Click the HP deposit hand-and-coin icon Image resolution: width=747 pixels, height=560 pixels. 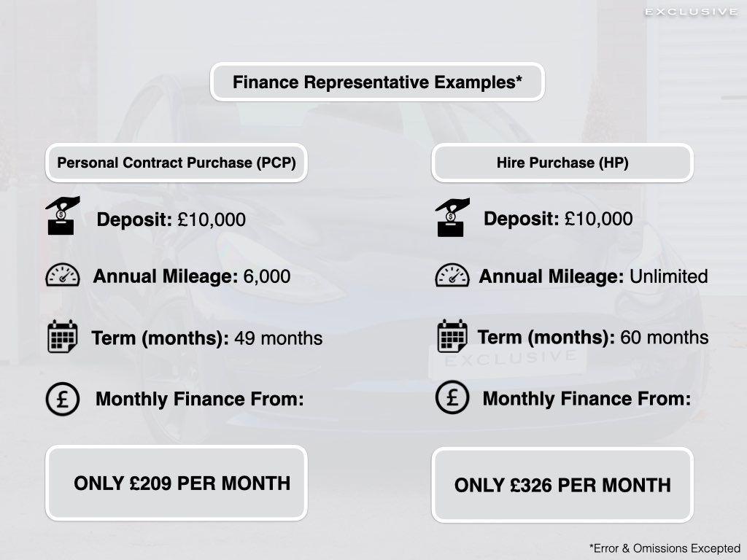coord(452,217)
